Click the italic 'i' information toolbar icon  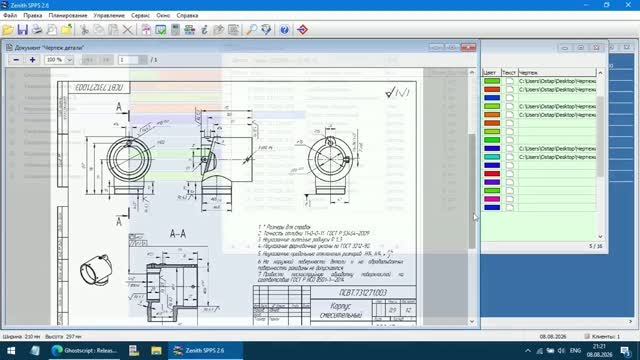coord(204,30)
